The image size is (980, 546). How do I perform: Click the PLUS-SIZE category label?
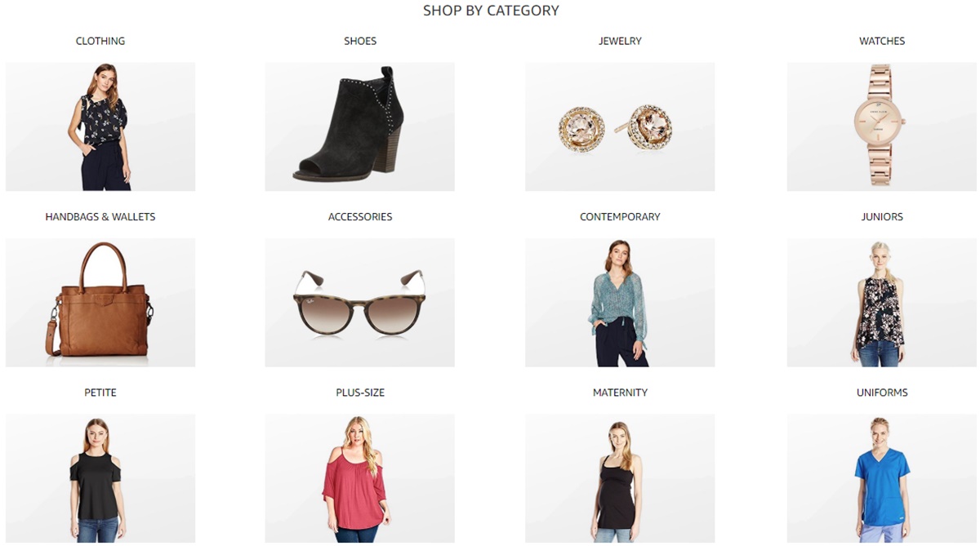[x=360, y=393]
